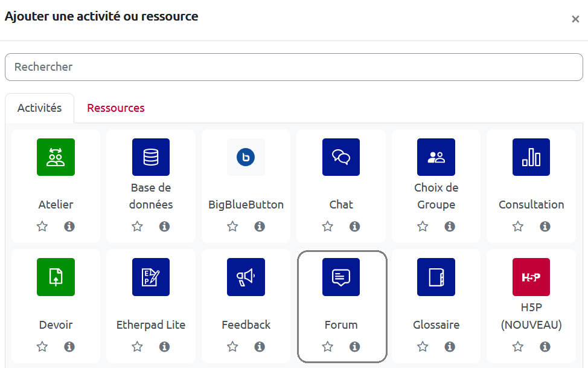
Task: Choose the Base de données icon
Action: (x=151, y=157)
